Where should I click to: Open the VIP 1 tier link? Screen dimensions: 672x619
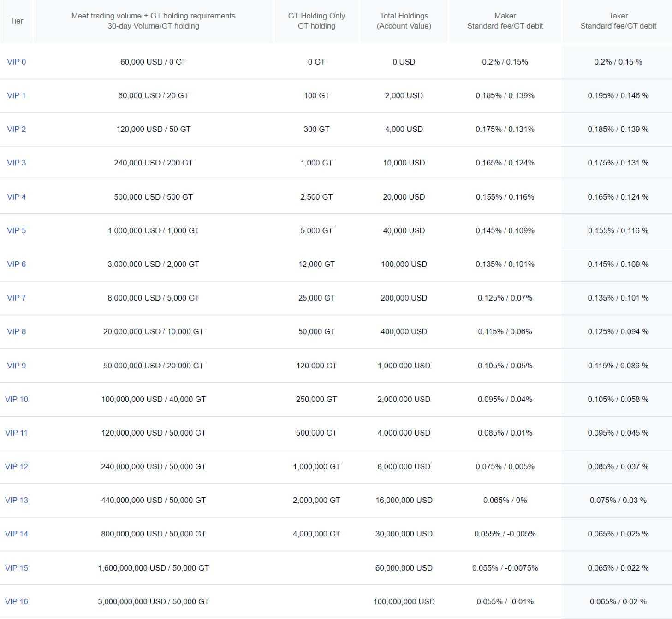[x=17, y=95]
